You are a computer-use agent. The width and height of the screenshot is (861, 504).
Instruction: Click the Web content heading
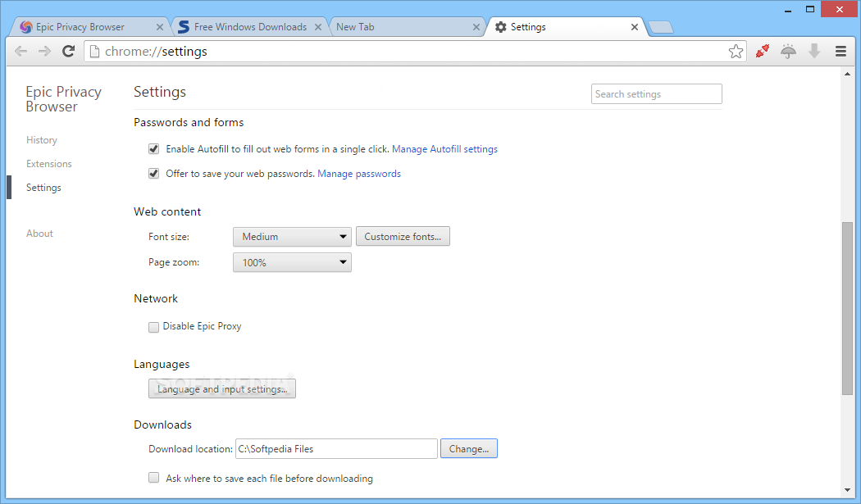pos(167,212)
